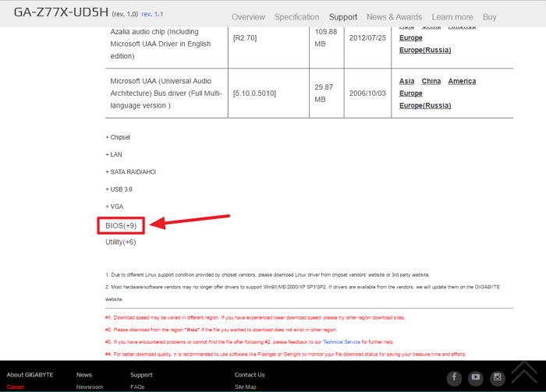Open the FAQs footer link

[137, 387]
